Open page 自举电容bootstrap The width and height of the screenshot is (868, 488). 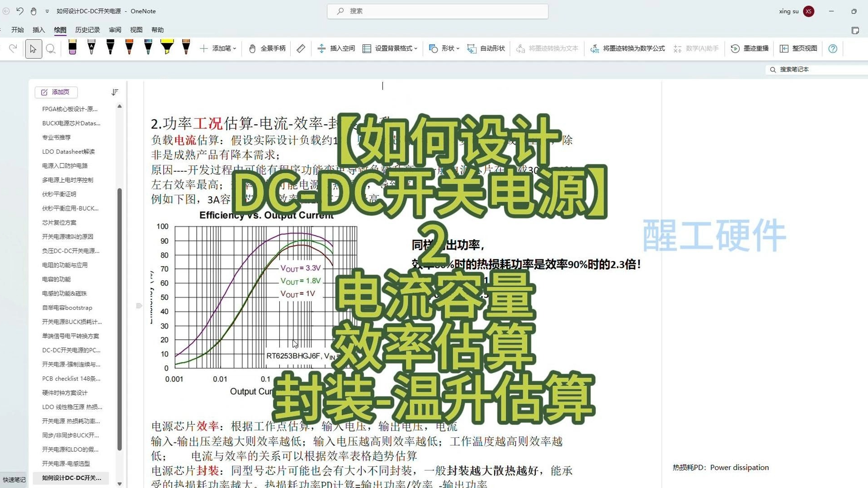tap(67, 308)
